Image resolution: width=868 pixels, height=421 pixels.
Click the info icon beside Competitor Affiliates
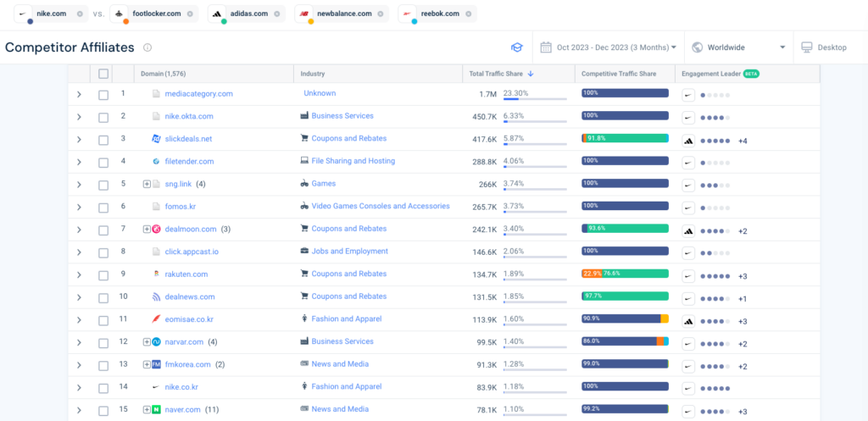coord(147,47)
